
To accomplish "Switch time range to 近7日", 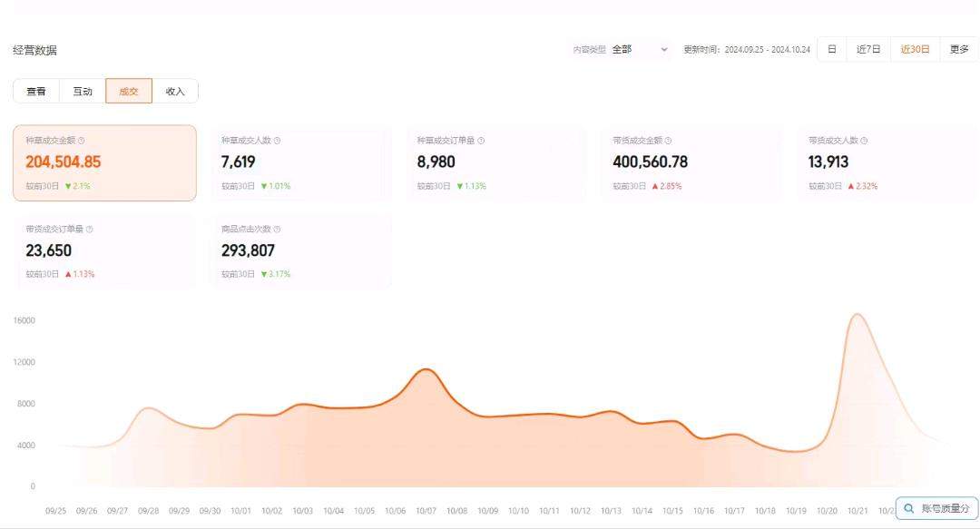I will pos(868,49).
